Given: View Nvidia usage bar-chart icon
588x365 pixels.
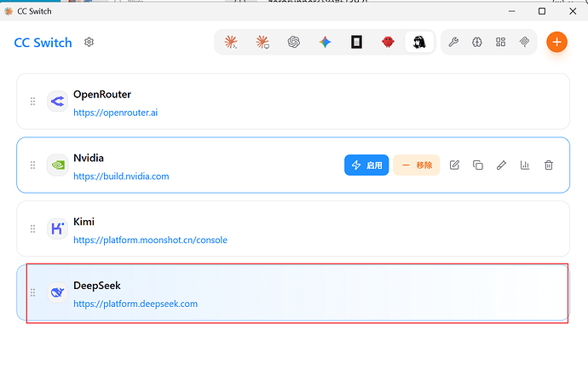Looking at the screenshot, I should click(x=525, y=165).
